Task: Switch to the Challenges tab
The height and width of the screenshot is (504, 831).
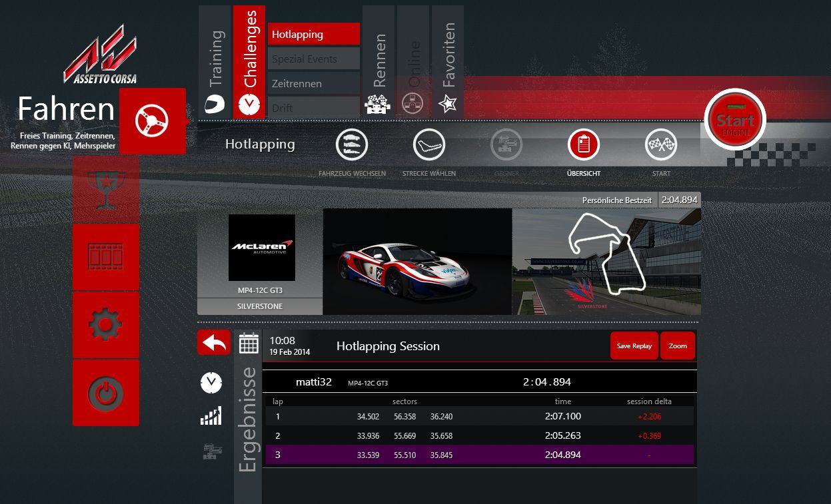Action: pos(249,62)
